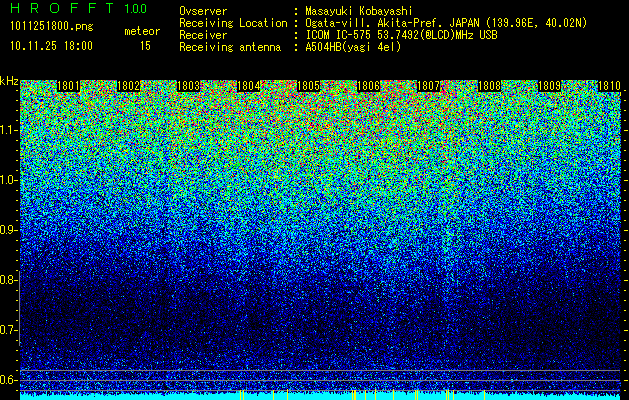This screenshot has width=629, height=400.
Task: Click the 1801 time marker label
Action: (68, 86)
